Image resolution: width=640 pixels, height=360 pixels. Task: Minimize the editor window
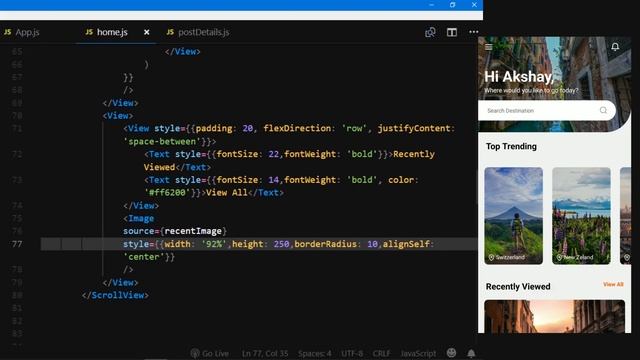tap(431, 5)
